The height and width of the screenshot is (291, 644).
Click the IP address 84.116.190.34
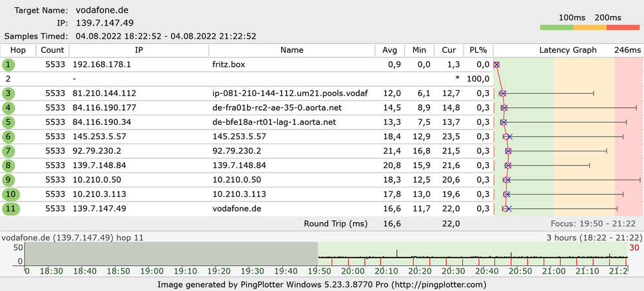[x=101, y=122]
